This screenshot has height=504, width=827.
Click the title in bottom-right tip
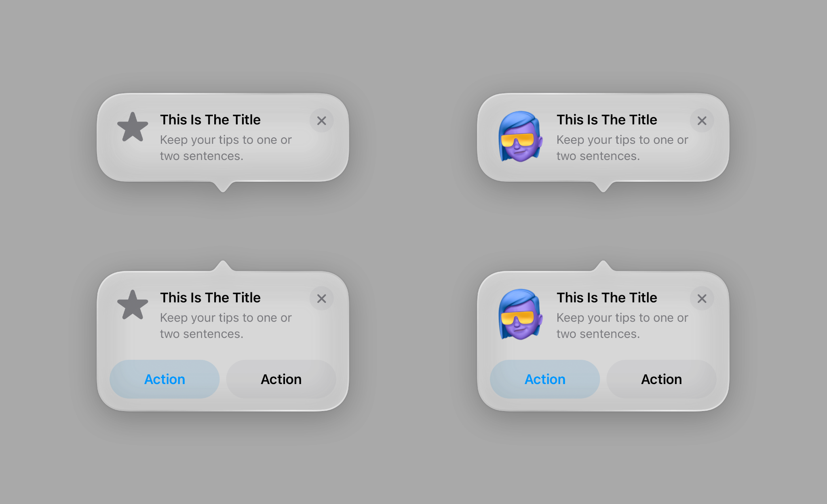point(607,298)
